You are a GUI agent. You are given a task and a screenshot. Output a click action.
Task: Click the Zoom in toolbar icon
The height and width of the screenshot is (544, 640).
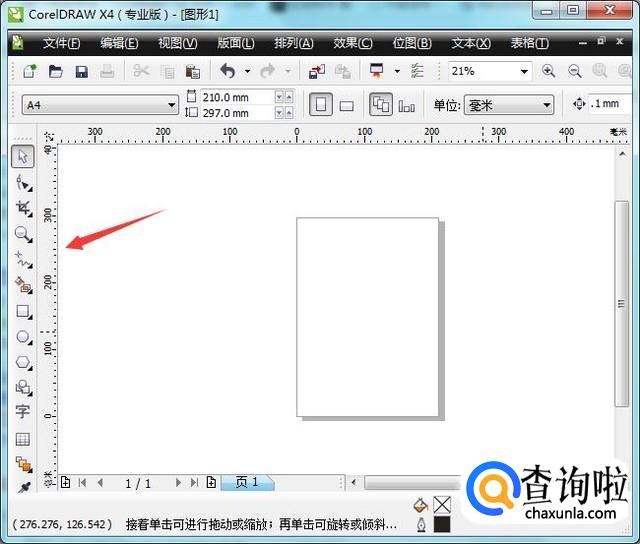(549, 71)
